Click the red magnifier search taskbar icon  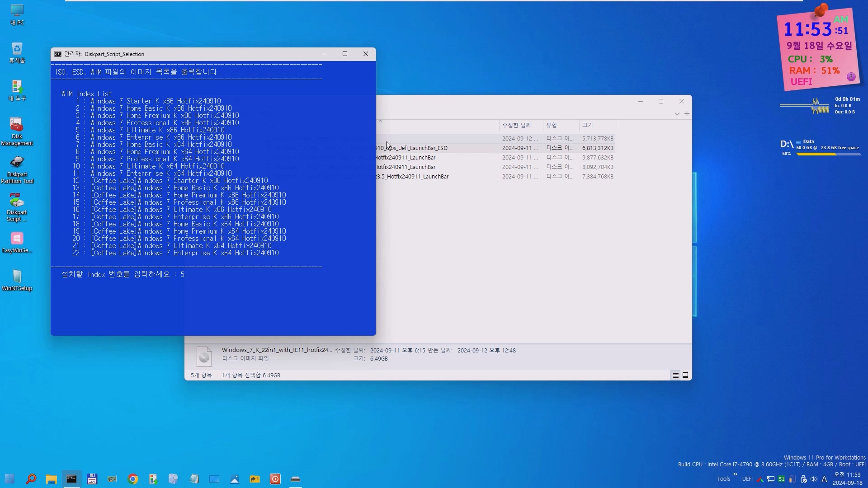31,479
